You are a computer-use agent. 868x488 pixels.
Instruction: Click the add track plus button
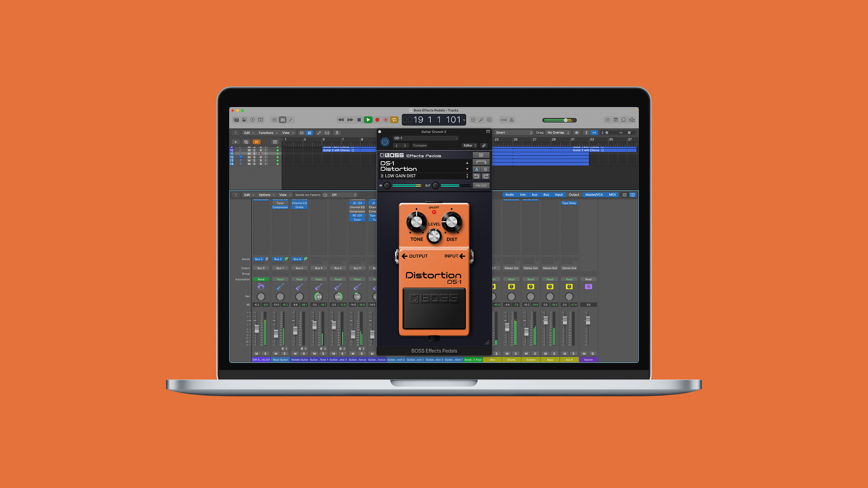coord(235,142)
